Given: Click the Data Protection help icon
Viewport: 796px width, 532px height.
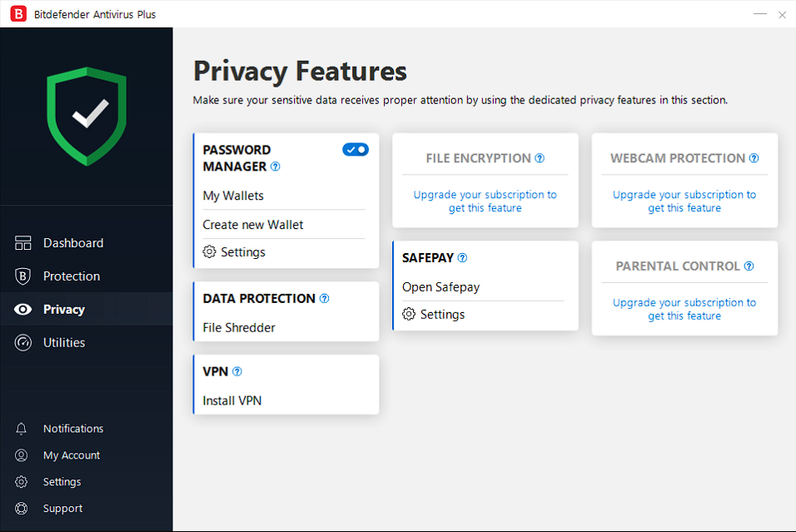Looking at the screenshot, I should point(325,298).
